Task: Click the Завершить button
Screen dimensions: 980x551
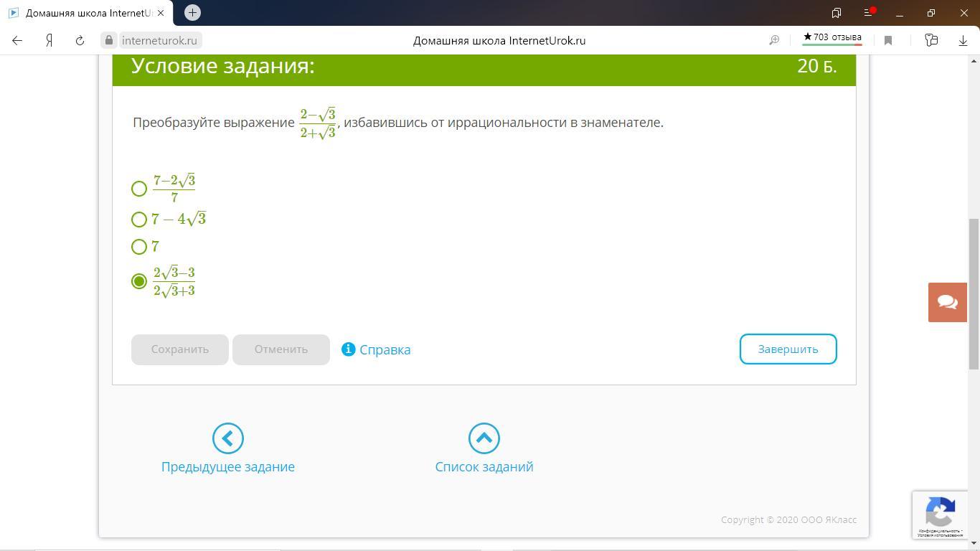Action: tap(788, 349)
